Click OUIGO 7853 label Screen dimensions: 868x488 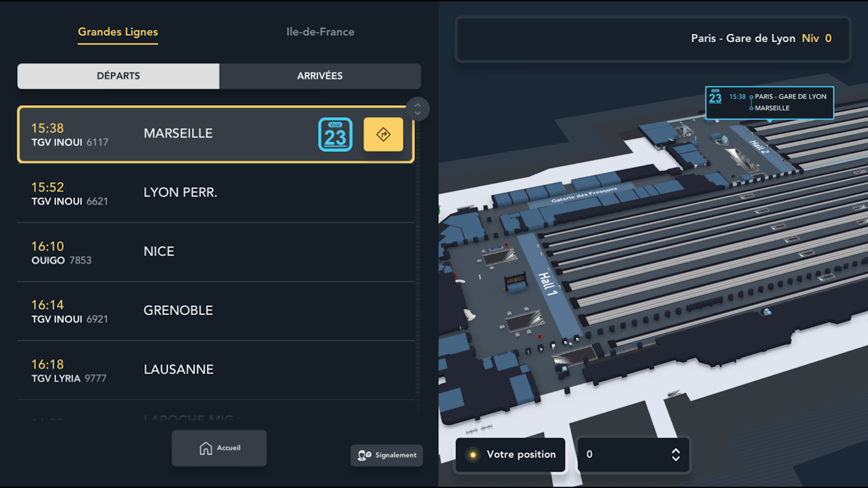[61, 260]
